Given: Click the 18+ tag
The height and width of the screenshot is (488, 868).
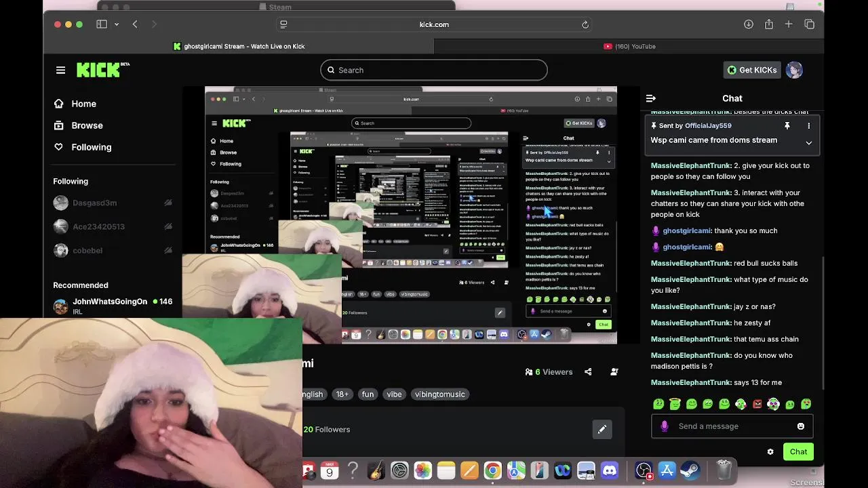Looking at the screenshot, I should click(342, 394).
